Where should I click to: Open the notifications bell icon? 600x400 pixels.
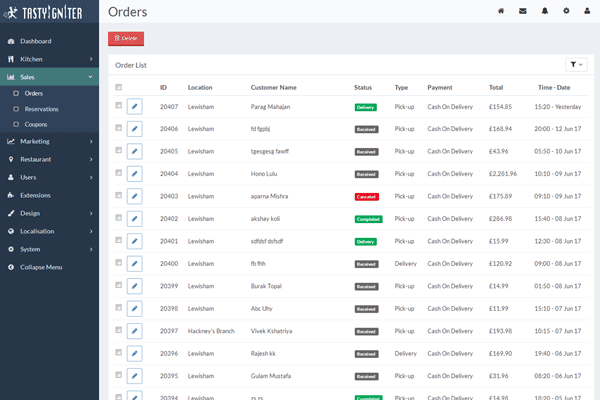[x=544, y=11]
